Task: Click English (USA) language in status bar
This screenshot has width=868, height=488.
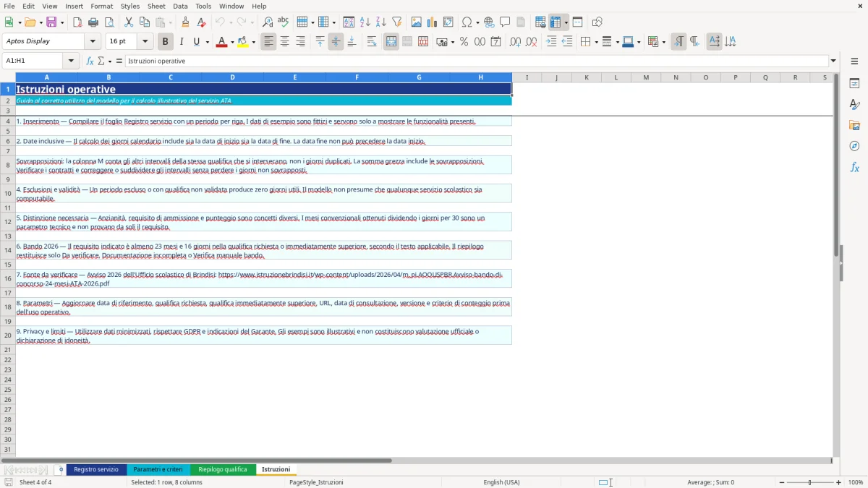Action: 501,482
